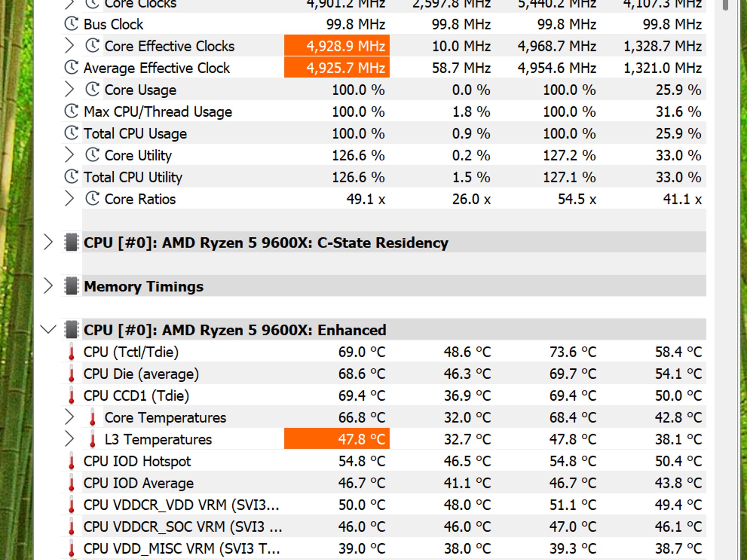Select the Max CPU/Thread Usage row
Image resolution: width=747 pixels, height=560 pixels.
pos(158,112)
